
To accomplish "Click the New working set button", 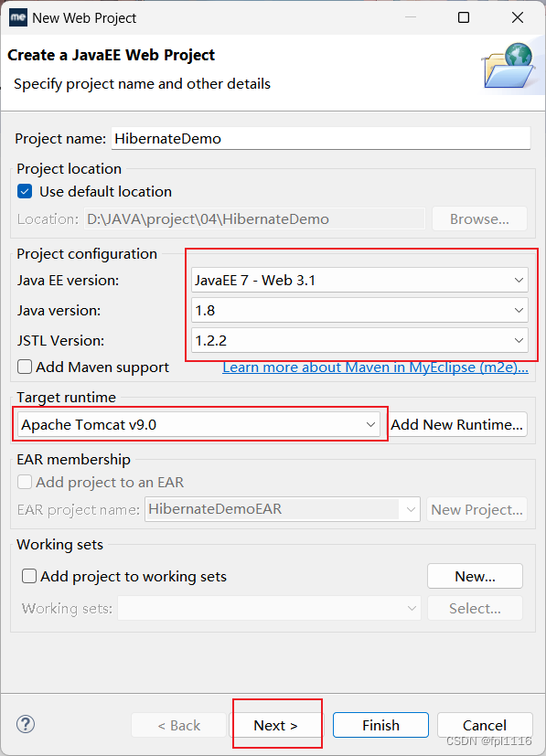I will [x=475, y=576].
